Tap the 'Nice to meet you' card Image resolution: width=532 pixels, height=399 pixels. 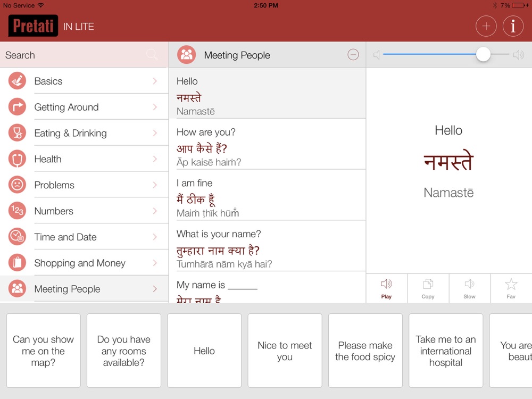click(x=285, y=351)
